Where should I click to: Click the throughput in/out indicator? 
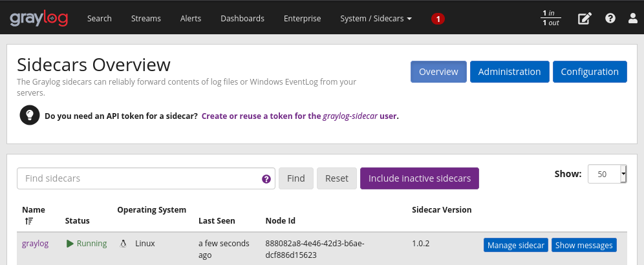pyautogui.click(x=551, y=18)
